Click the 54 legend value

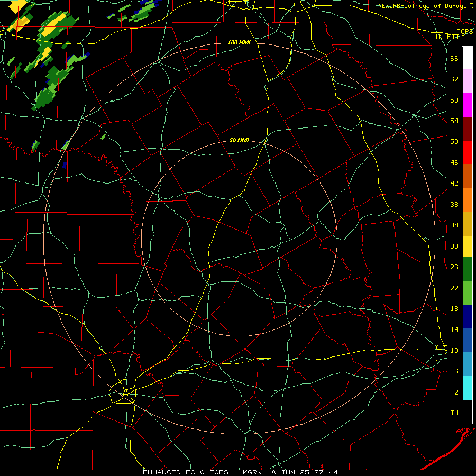coord(454,121)
